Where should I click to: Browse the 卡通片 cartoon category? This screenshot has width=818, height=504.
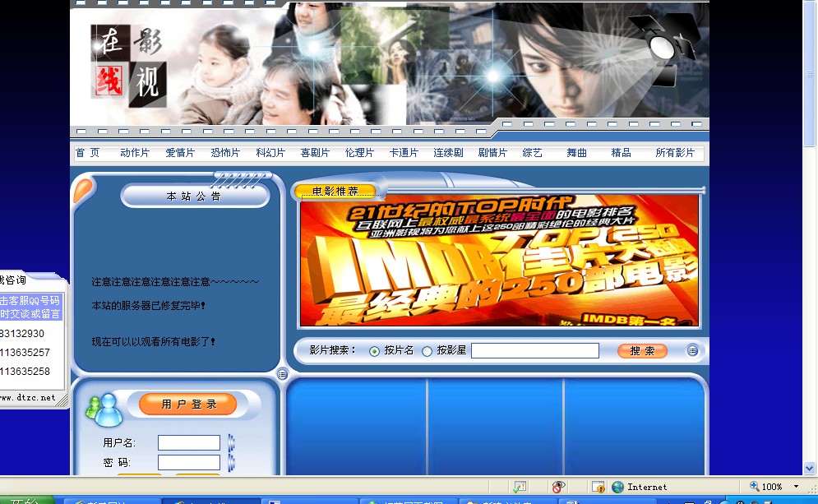[404, 153]
